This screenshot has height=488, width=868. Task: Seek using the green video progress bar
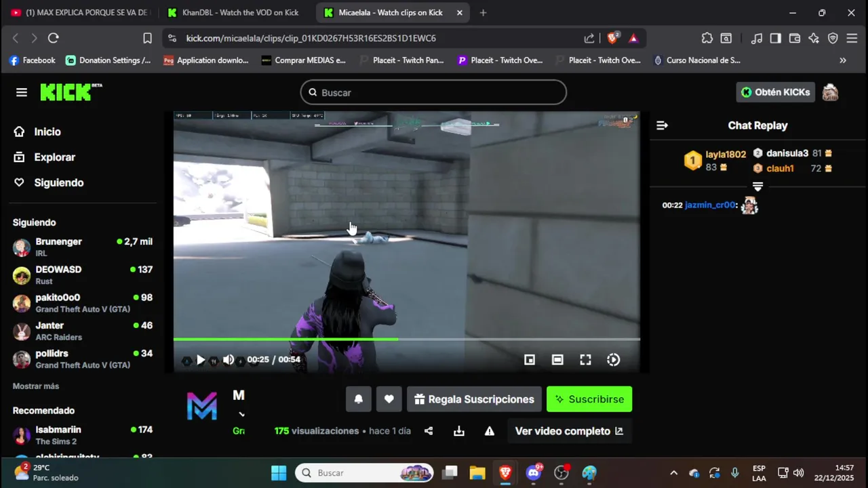point(406,339)
